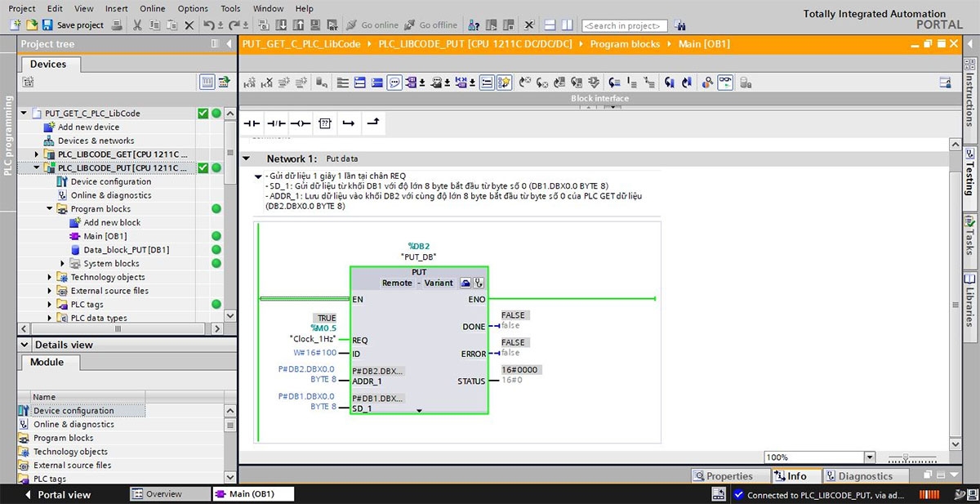Click the Save project disk icon
980x504 pixels.
47,25
